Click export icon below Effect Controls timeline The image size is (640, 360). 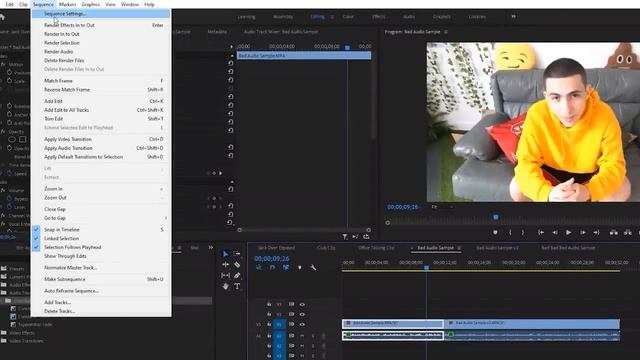click(366, 236)
